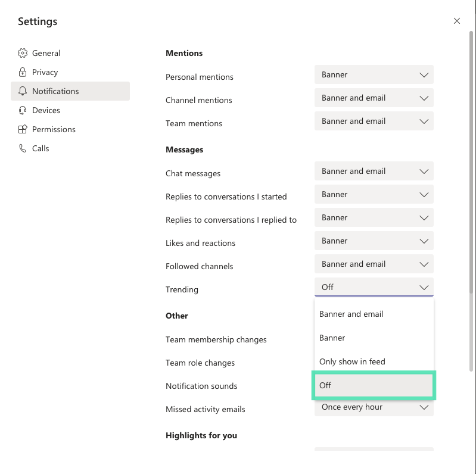476x474 pixels.
Task: Click the Calls phone icon
Action: (x=23, y=148)
